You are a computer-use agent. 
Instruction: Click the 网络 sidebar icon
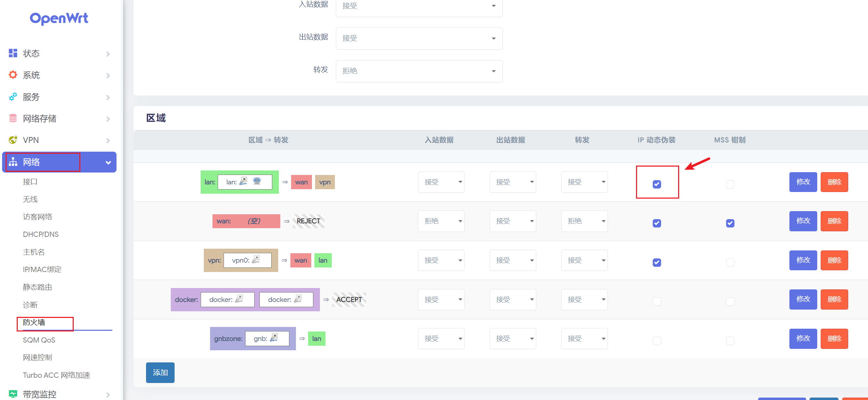click(13, 162)
